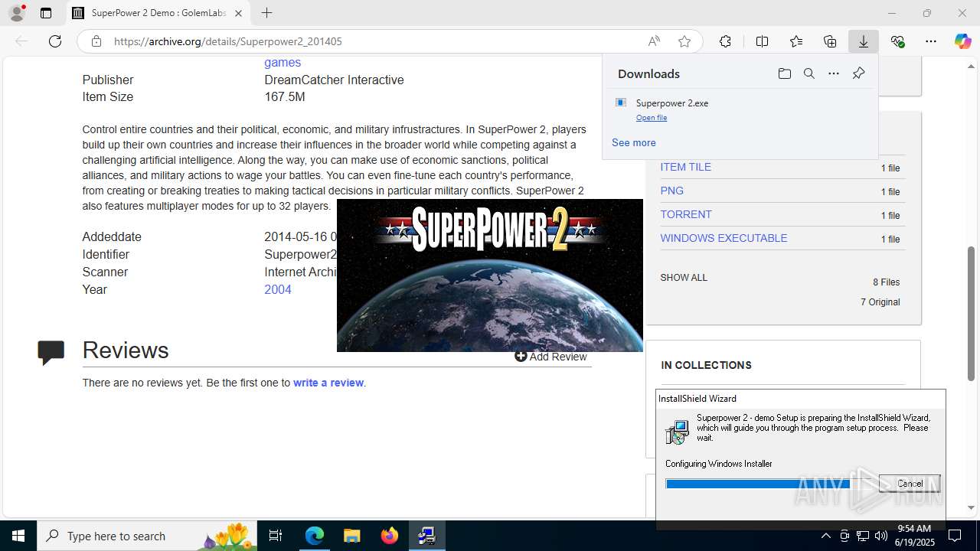Switch to Microsoft Edge in taskbar
This screenshot has width=980, height=551.
pos(315,536)
